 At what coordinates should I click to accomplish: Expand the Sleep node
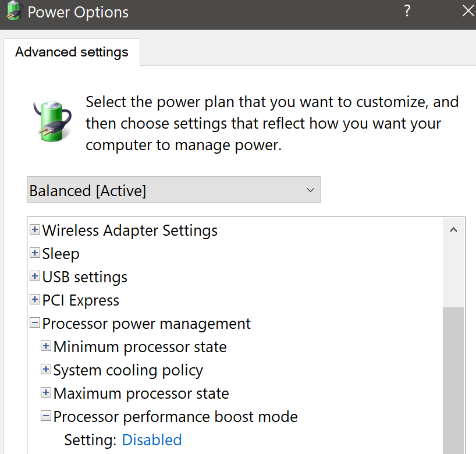click(35, 253)
